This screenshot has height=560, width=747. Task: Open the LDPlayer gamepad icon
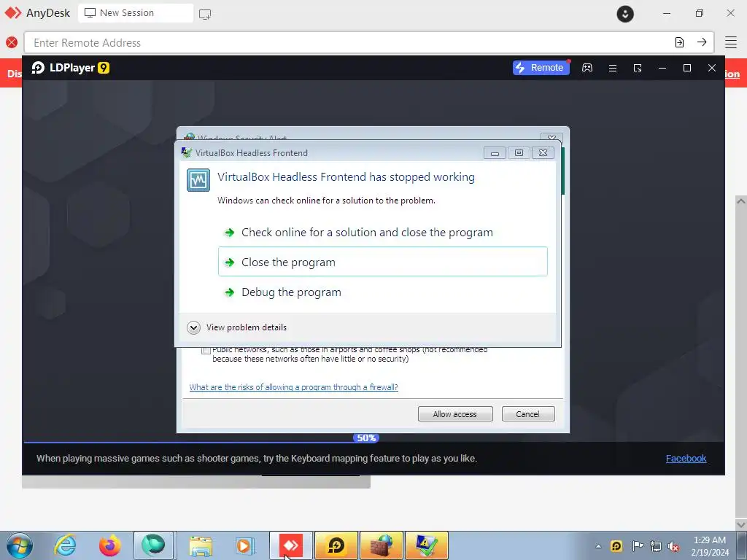(587, 68)
